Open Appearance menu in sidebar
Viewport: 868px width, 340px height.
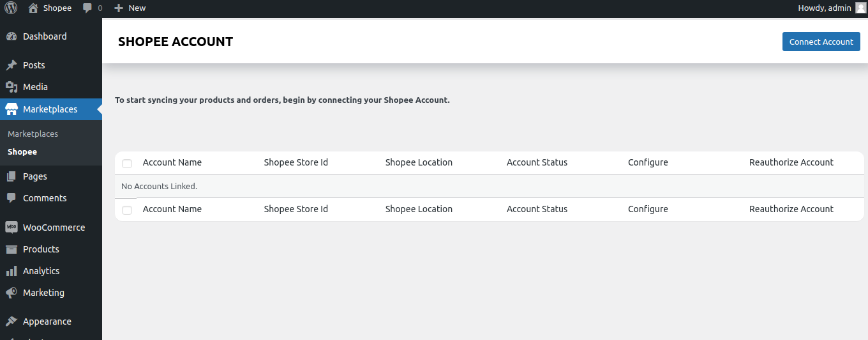pyautogui.click(x=47, y=321)
